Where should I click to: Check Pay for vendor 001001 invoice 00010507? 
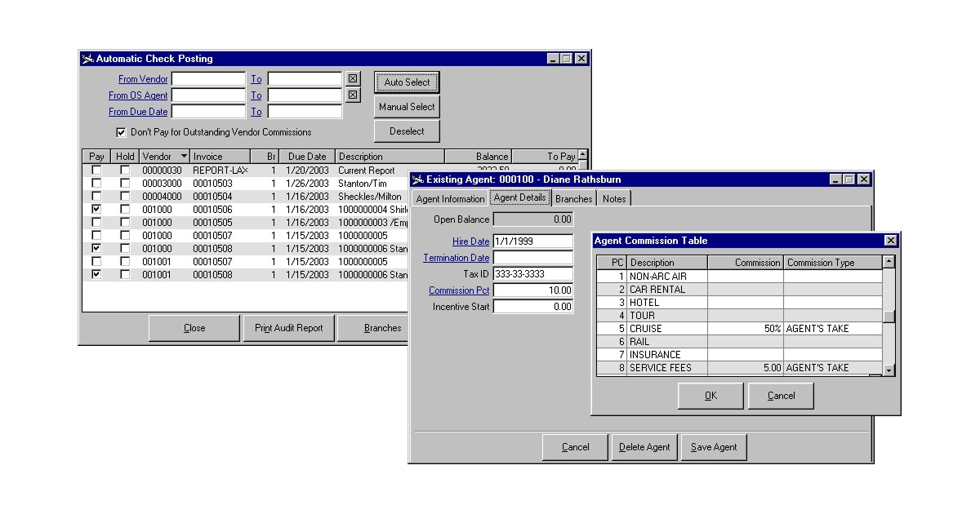96,262
